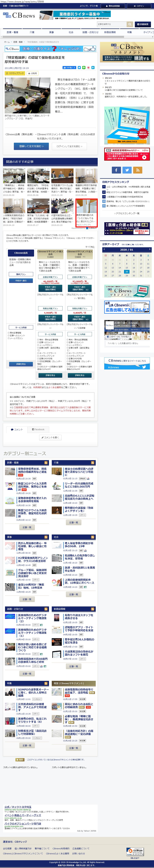Image resolution: width=154 pixels, height=868 pixels.
Task: Open the 業務委託ライター募集中 top banner
Action: coord(75,15)
